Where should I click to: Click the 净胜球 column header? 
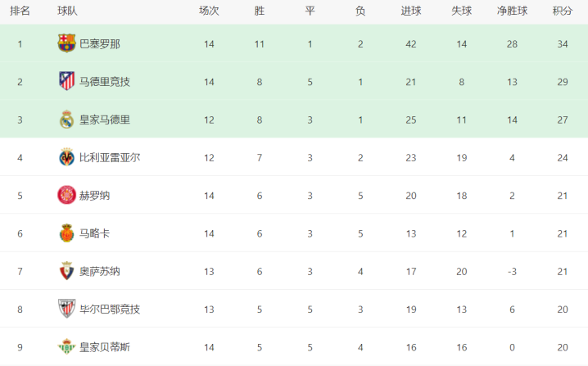point(513,11)
